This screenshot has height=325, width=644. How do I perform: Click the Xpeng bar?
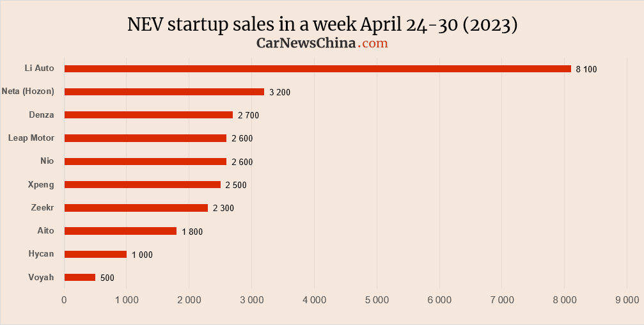142,184
